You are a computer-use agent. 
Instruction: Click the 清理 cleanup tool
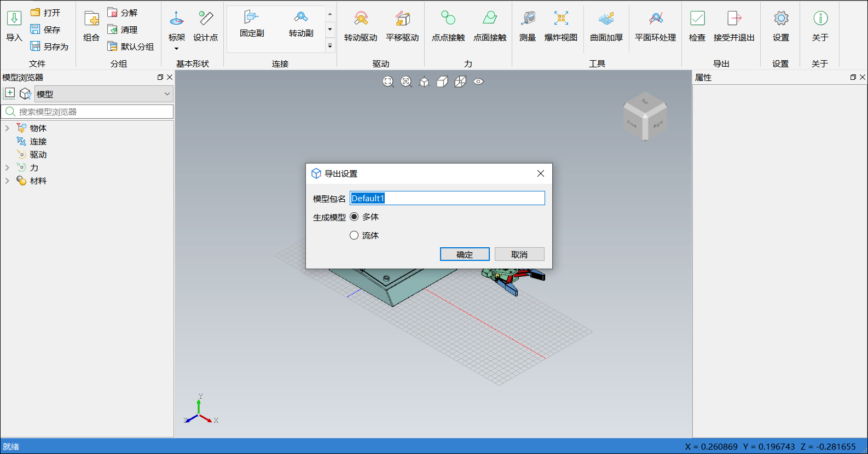[x=123, y=30]
